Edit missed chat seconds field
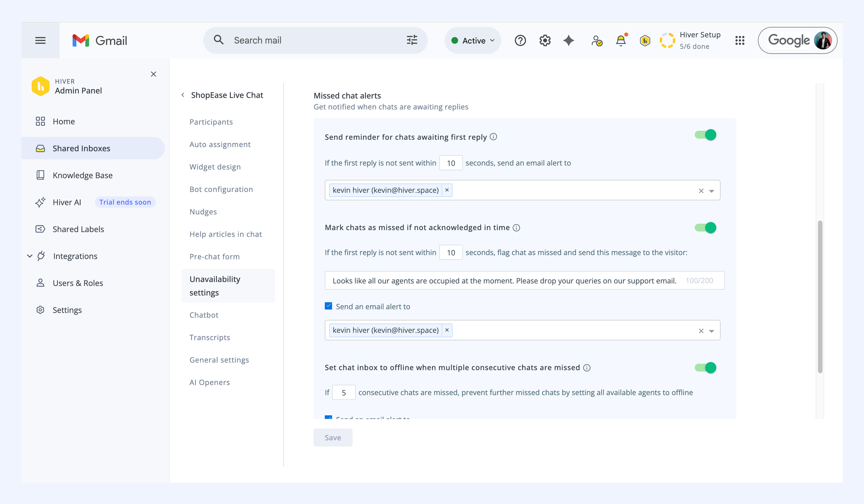 pos(451,252)
